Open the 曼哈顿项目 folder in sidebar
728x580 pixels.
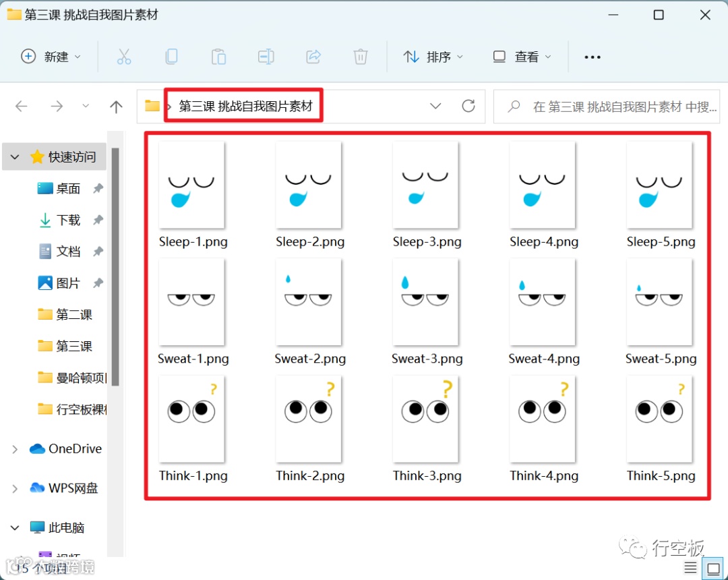pyautogui.click(x=72, y=378)
